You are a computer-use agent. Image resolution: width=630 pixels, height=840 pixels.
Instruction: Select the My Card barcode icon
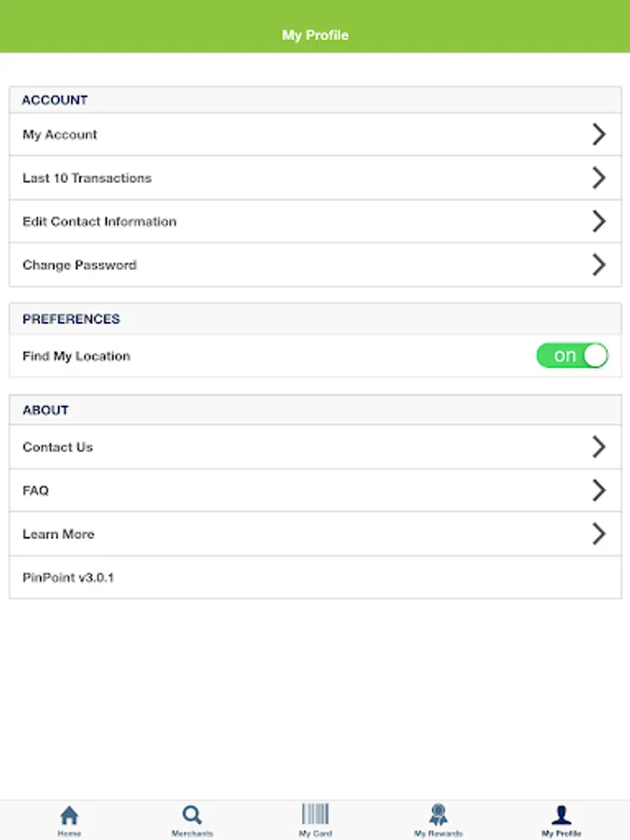[x=315, y=814]
